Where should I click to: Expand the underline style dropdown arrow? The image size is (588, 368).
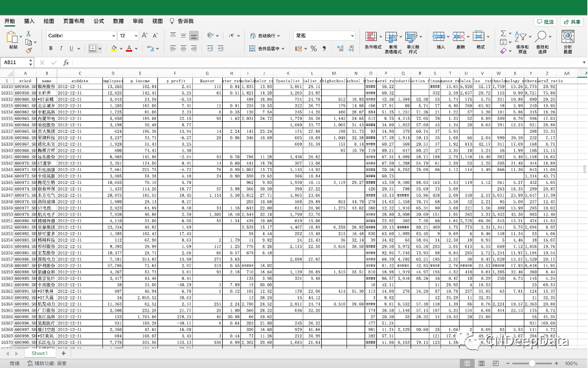click(78, 49)
